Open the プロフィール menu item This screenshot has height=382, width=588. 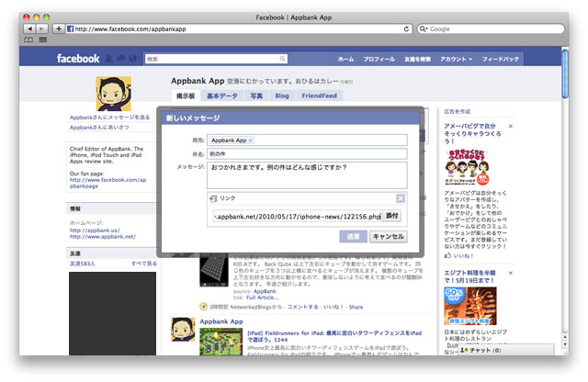[379, 60]
